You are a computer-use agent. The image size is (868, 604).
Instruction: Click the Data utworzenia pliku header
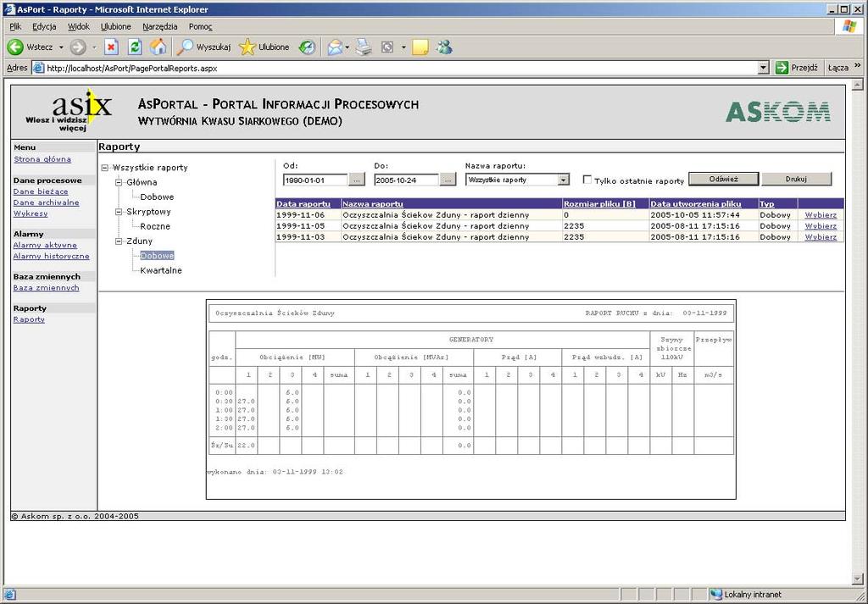(x=695, y=204)
